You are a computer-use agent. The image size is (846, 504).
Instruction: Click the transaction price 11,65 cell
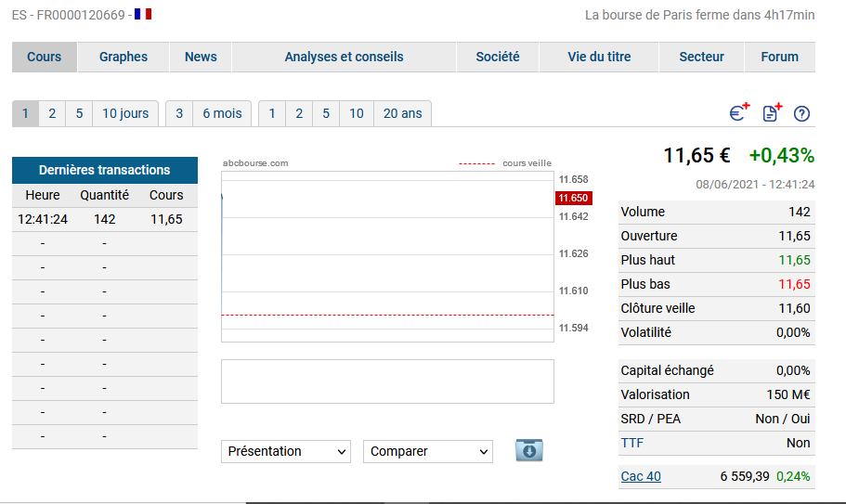click(x=166, y=219)
